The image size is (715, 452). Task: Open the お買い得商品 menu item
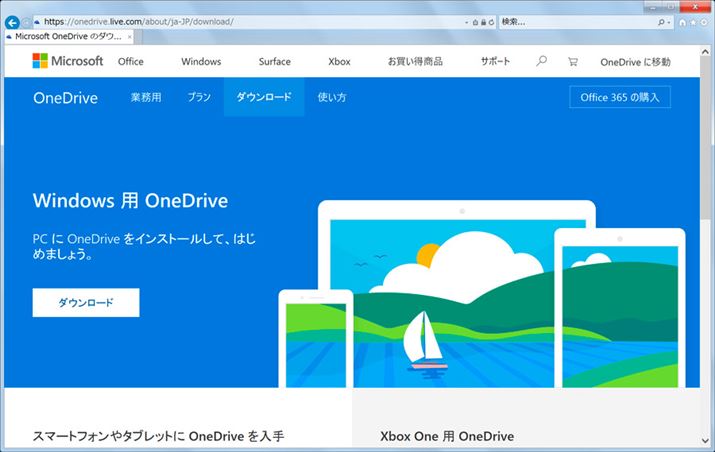[x=415, y=62]
